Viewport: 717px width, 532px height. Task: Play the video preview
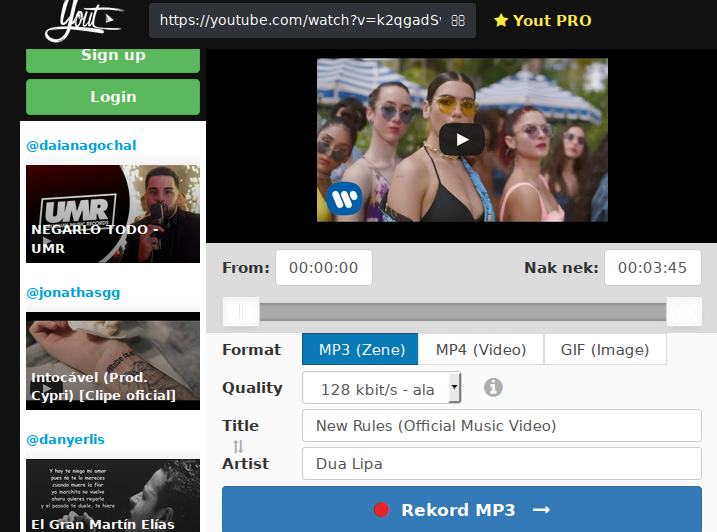(462, 140)
